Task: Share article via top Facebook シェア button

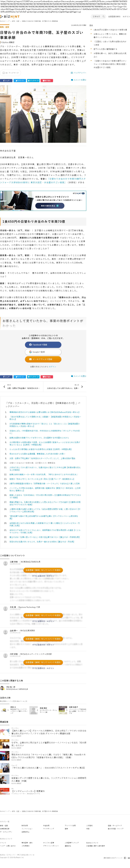Action: [x=6, y=81]
